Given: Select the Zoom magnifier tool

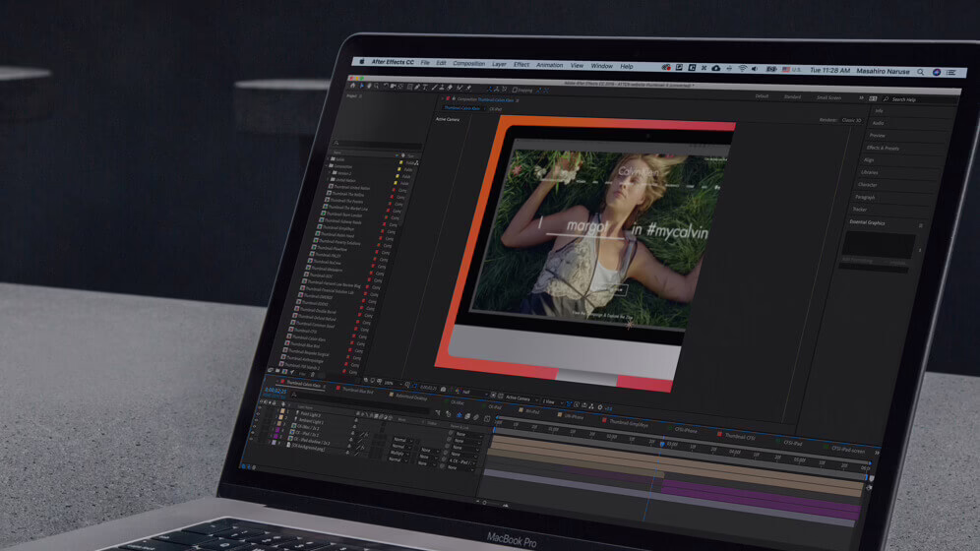Looking at the screenshot, I should (376, 87).
